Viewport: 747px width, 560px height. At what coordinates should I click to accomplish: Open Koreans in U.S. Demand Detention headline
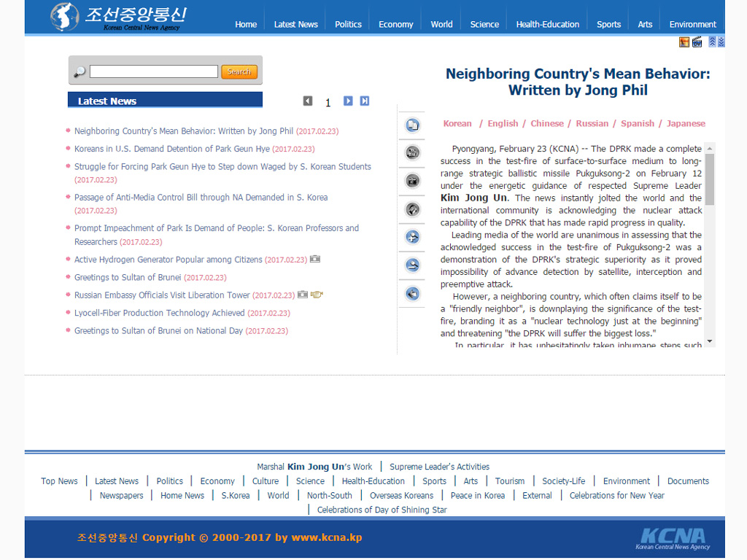pos(172,149)
